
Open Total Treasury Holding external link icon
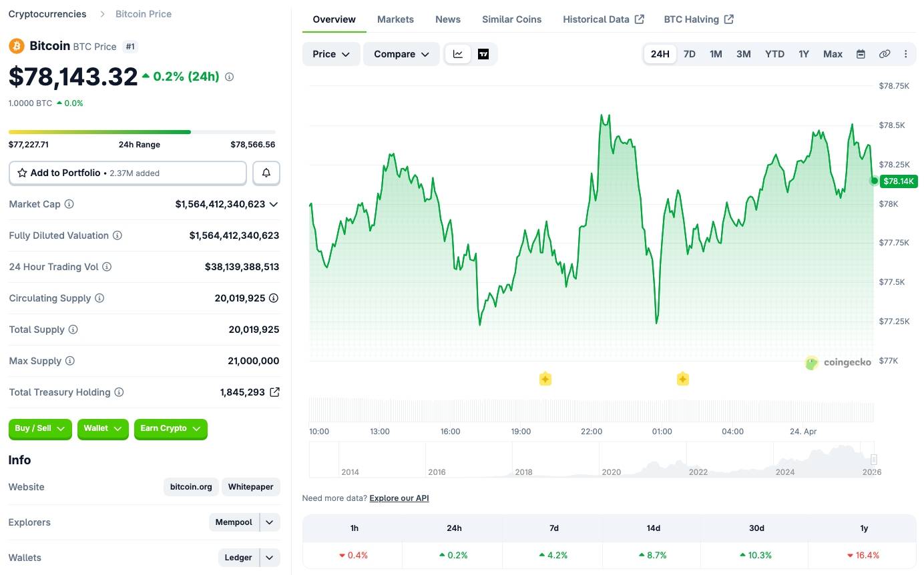pos(274,392)
